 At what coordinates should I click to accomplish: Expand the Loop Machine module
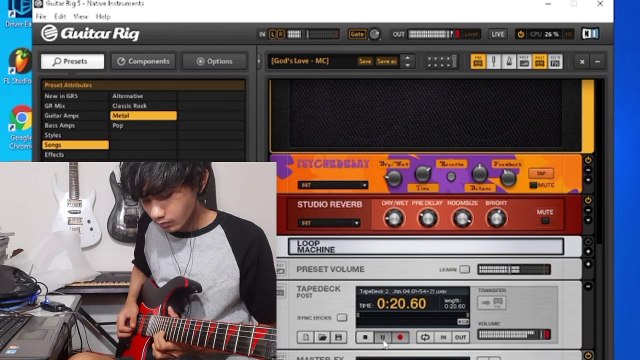coord(588,251)
